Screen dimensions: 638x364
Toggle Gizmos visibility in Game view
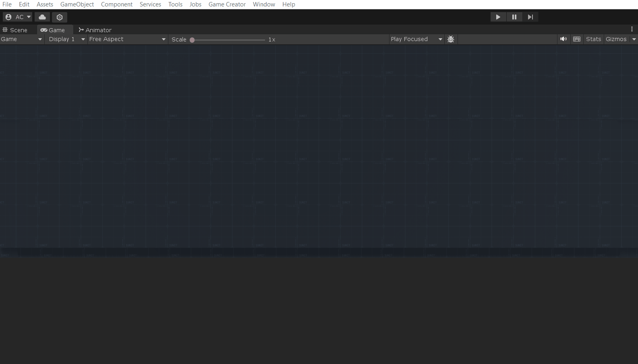point(616,39)
